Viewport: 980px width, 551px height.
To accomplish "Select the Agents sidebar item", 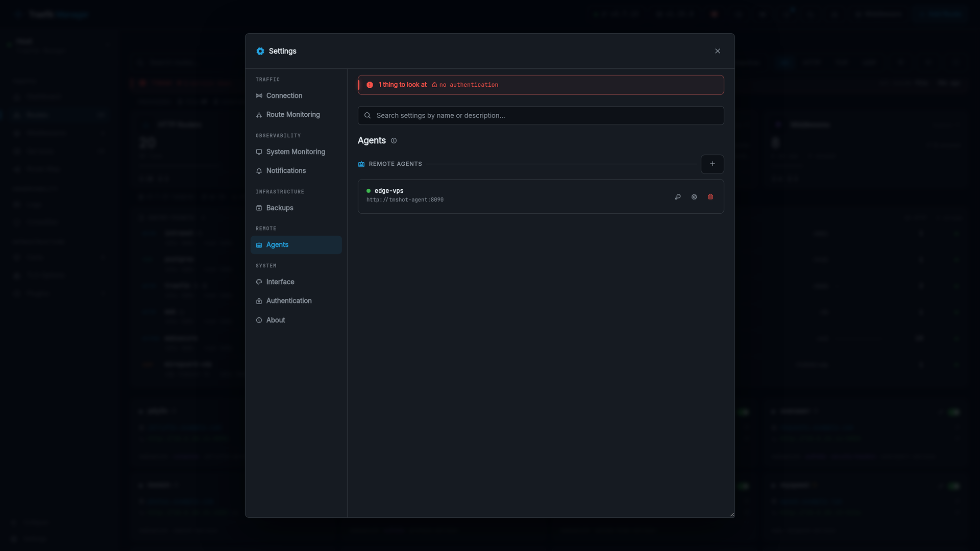I will (296, 245).
